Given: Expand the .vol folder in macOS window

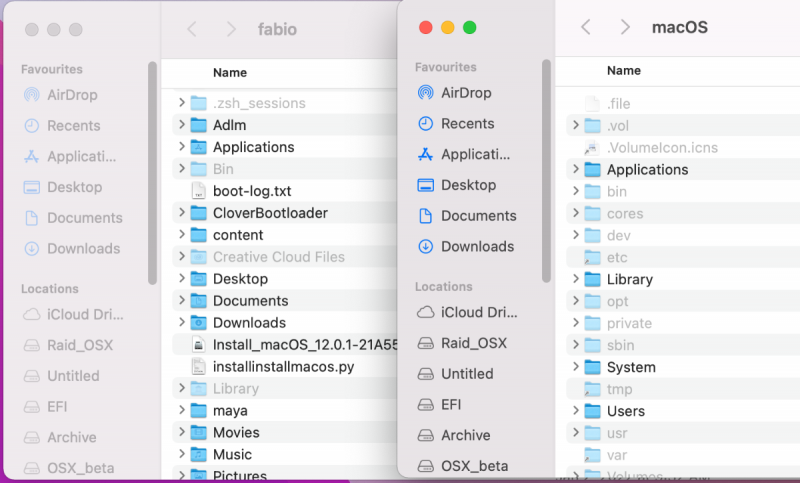Looking at the screenshot, I should [x=576, y=125].
